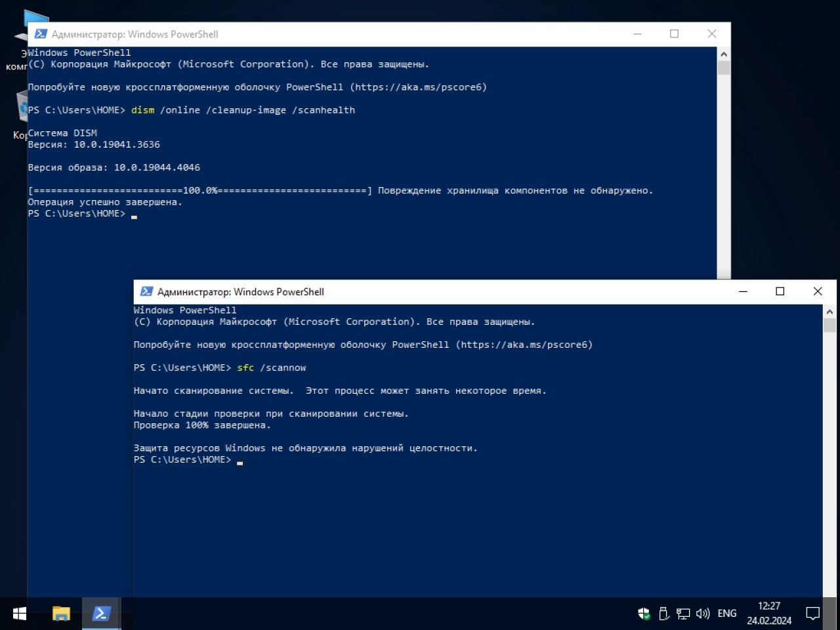Click the safely remove hardware tray icon

click(x=663, y=614)
